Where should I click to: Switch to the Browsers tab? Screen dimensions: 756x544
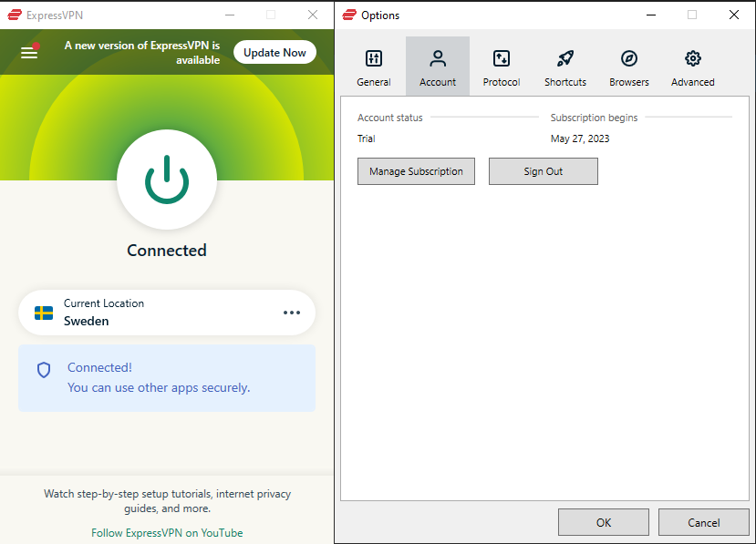coord(628,67)
